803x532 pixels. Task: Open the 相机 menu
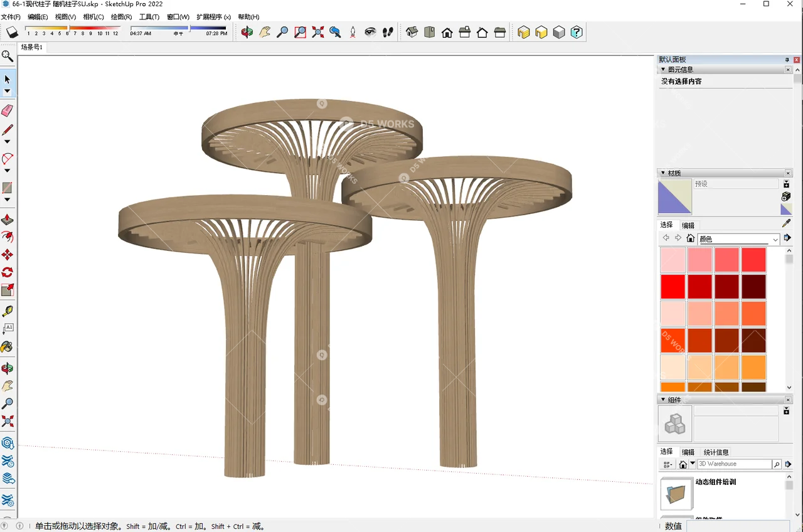[x=93, y=17]
